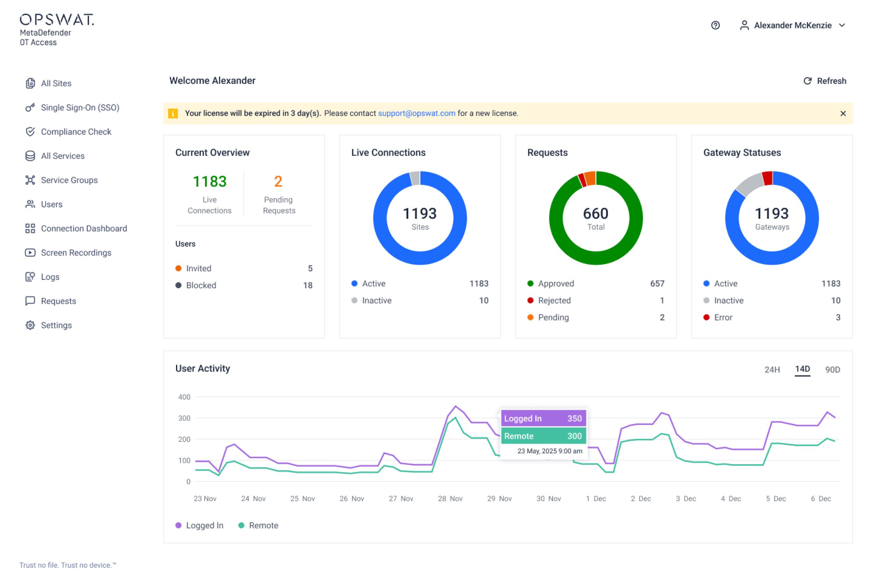Click the All Sites document icon
This screenshot has width=871, height=588.
coord(31,83)
